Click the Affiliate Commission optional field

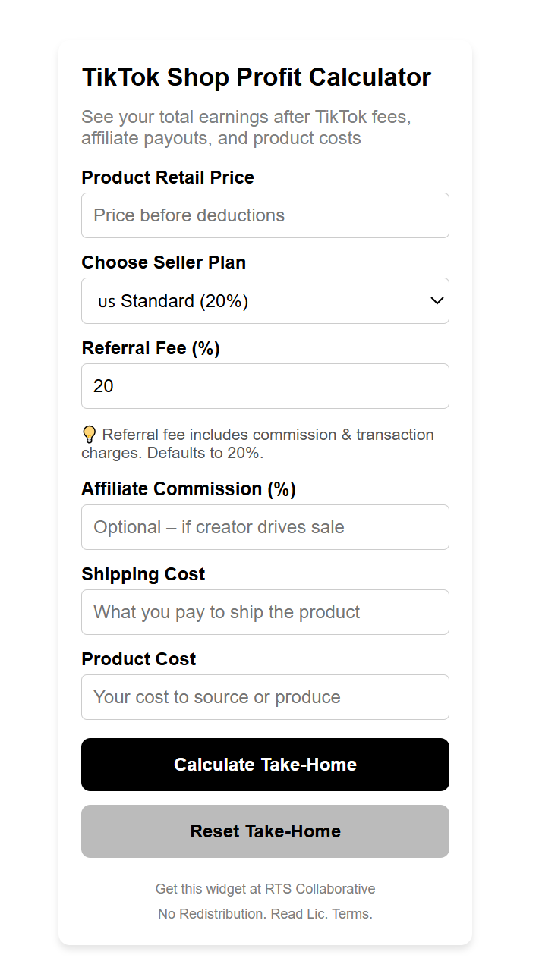point(265,527)
